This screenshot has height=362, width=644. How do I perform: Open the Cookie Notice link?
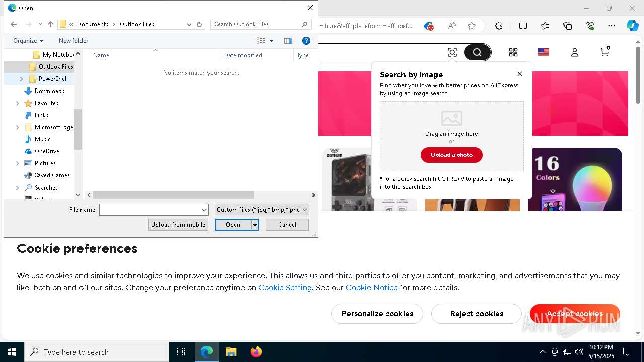click(x=372, y=288)
